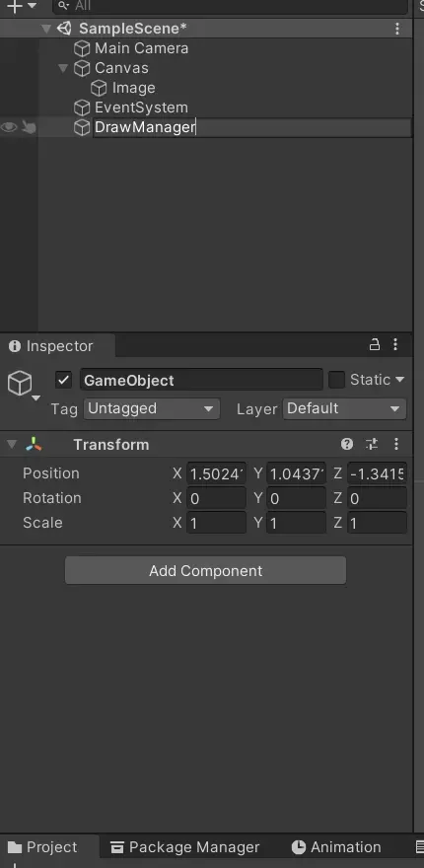The image size is (424, 868).
Task: Open SampleScene kebab options menu
Action: click(396, 29)
